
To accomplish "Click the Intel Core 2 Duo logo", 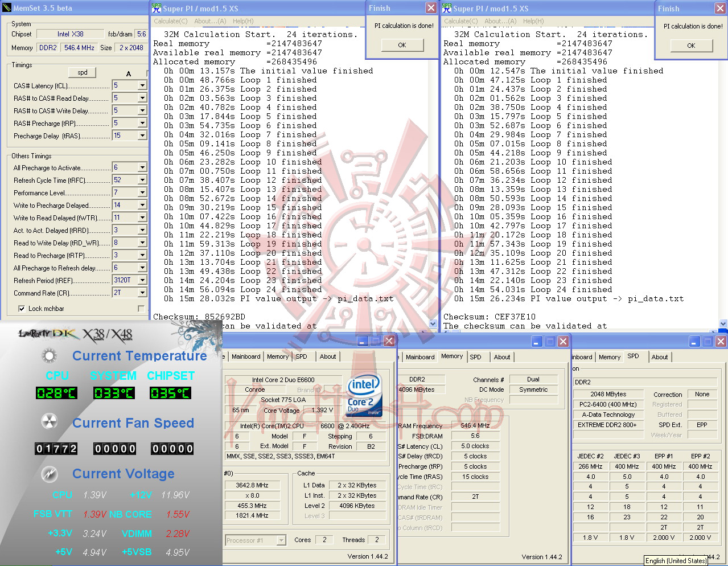I will [x=364, y=396].
